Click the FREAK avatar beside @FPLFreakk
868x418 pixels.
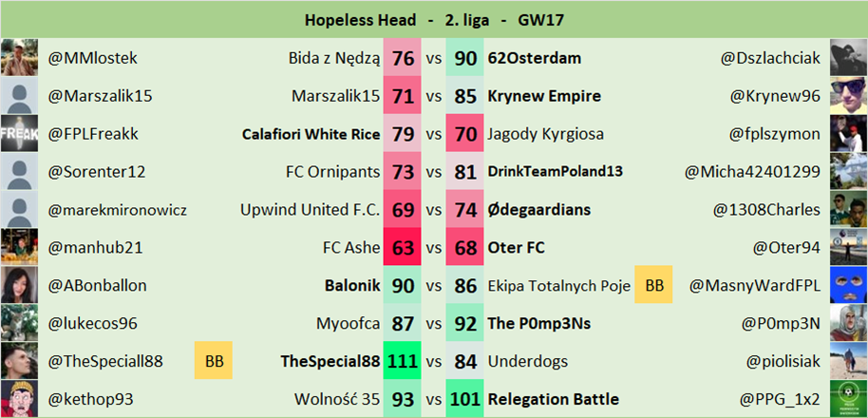[x=19, y=134]
